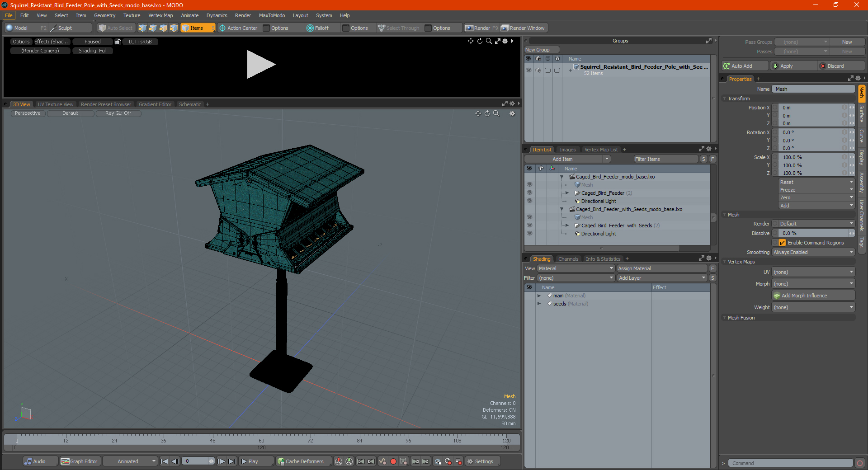Go to first frame
The height and width of the screenshot is (470, 868).
(165, 461)
